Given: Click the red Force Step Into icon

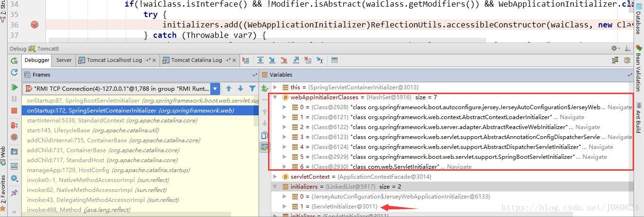Looking at the screenshot, I should point(284,60).
